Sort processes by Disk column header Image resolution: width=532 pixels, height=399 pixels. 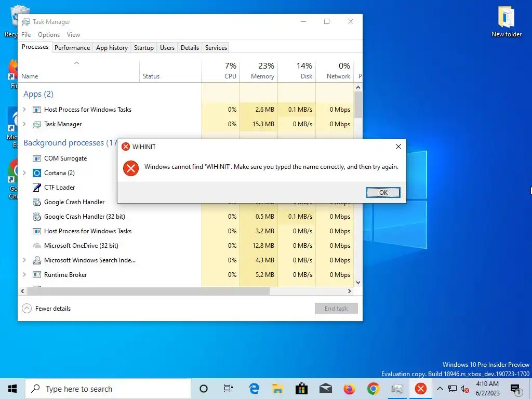coord(297,71)
